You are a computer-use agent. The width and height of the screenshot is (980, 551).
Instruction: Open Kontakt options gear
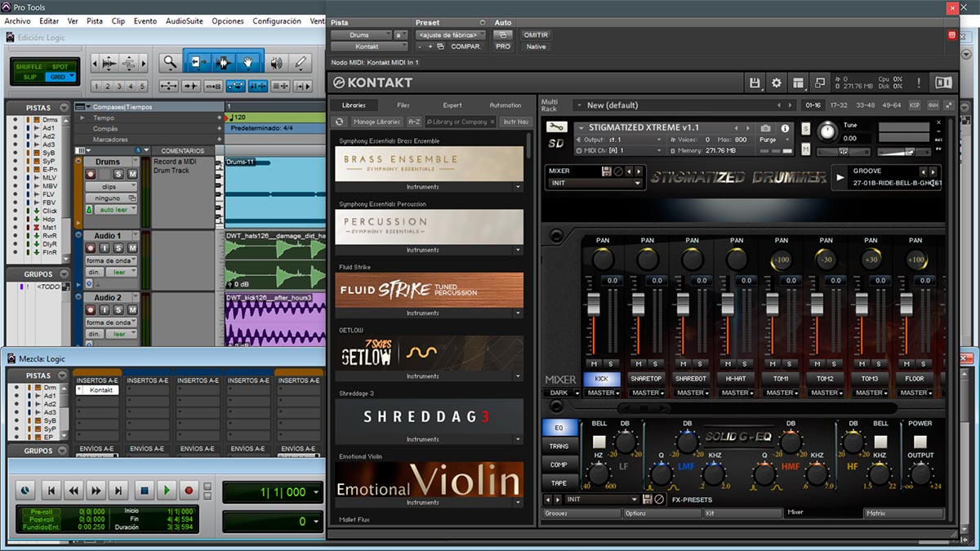click(x=777, y=82)
